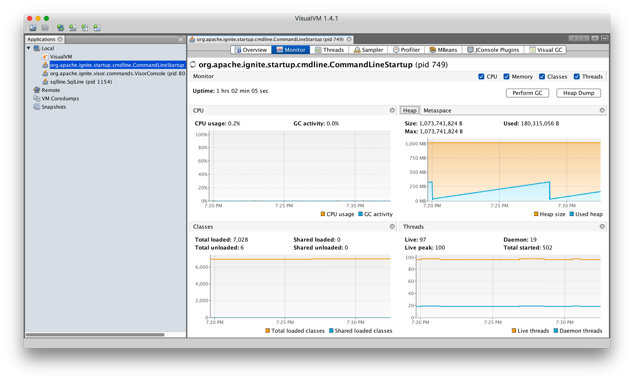The height and width of the screenshot is (381, 633).
Task: Click the Visual GC tab icon
Action: coord(532,50)
